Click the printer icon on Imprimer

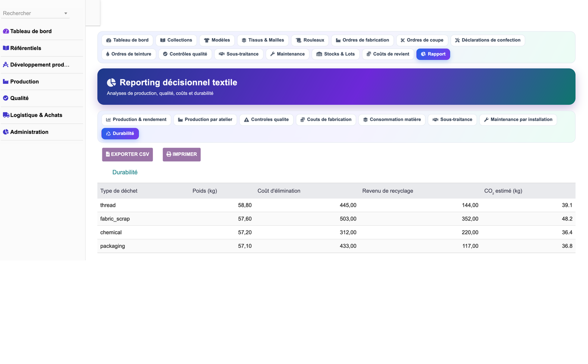tap(169, 154)
